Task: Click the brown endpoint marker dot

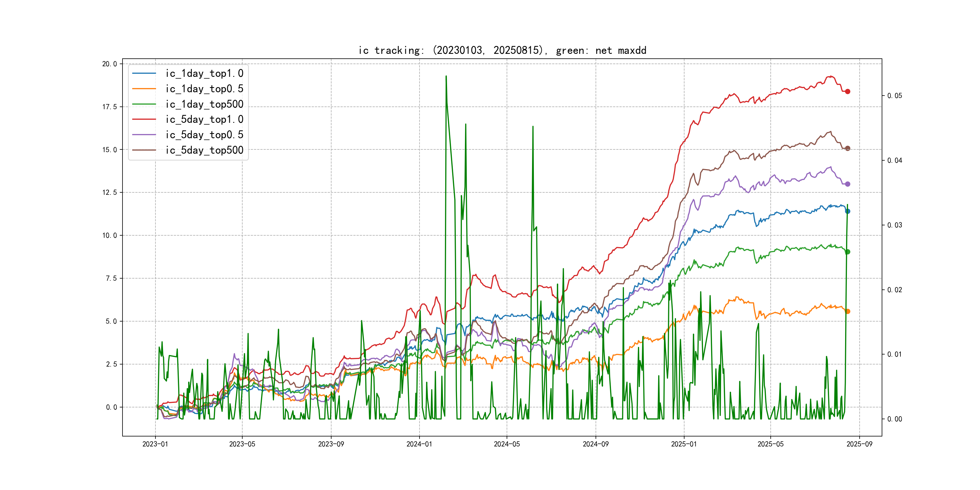Action: tap(848, 149)
